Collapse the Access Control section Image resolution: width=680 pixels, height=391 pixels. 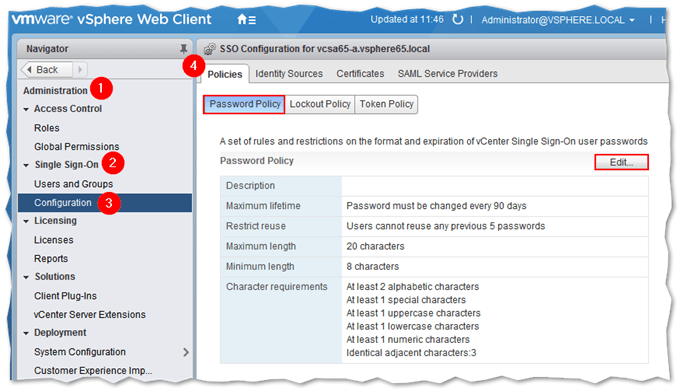pos(26,109)
